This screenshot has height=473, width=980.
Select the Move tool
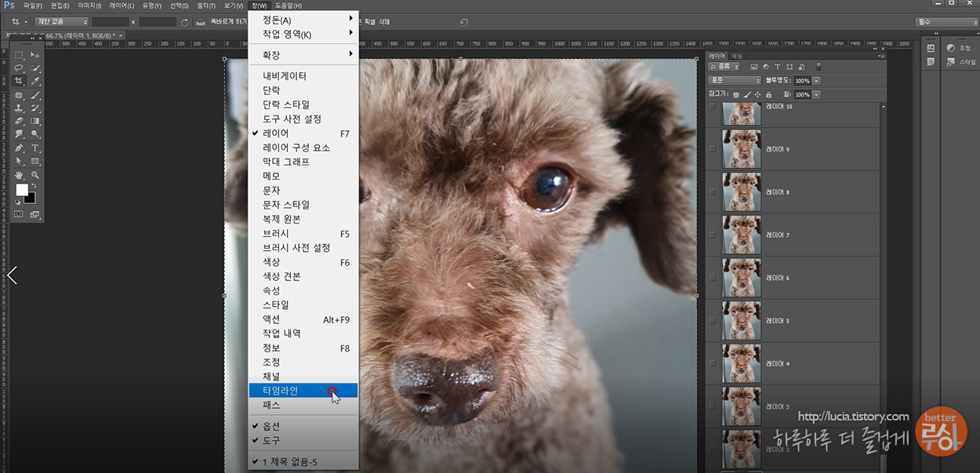coord(35,55)
